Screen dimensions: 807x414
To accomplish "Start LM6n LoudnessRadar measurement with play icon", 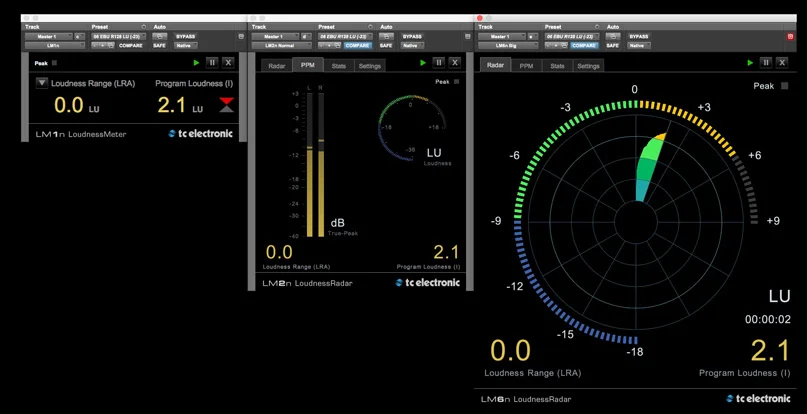I will [x=750, y=63].
